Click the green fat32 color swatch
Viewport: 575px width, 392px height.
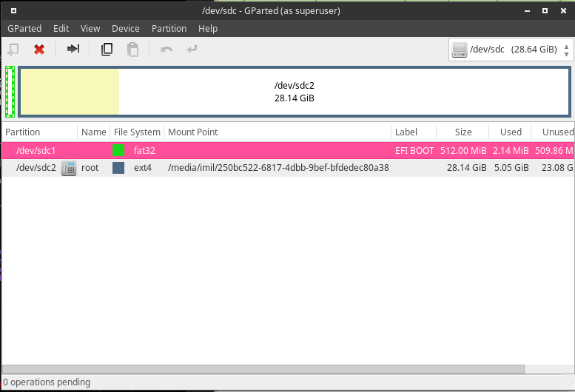click(118, 150)
